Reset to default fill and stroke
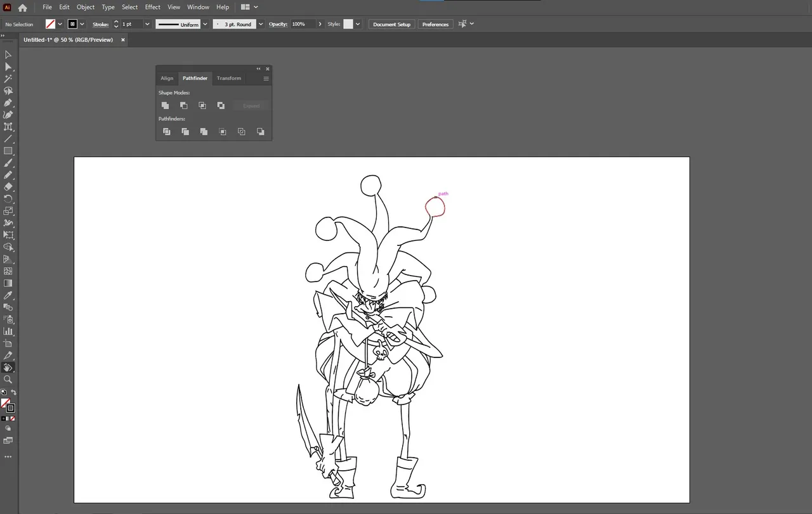Viewport: 812px width, 514px height. pos(3,393)
